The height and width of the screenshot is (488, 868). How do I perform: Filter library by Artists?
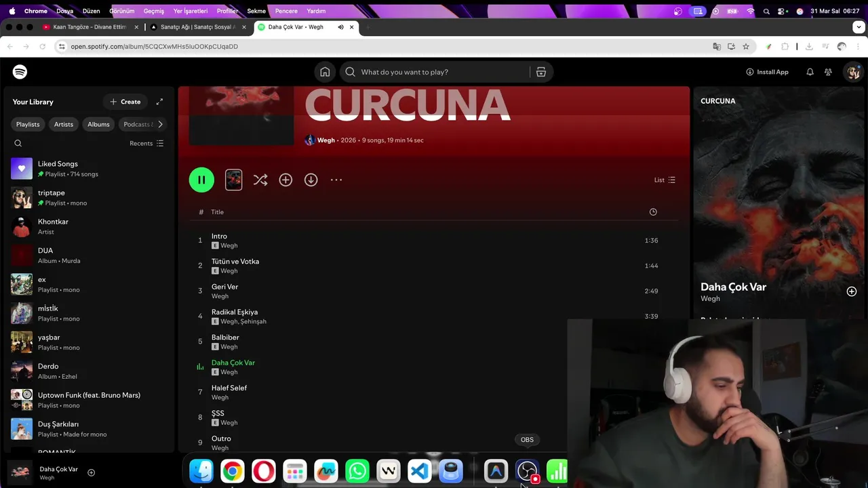[64, 124]
